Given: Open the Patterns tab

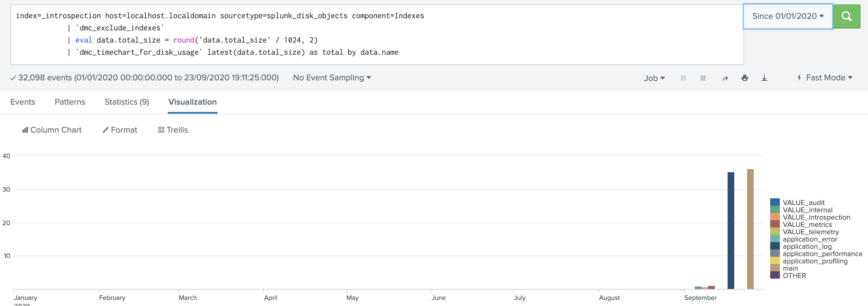Looking at the screenshot, I should point(70,102).
